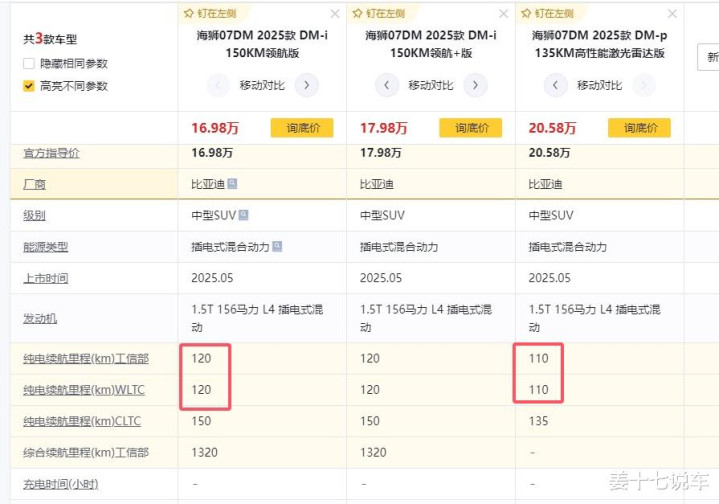Click 询底价 for the 16.98万 model
Screen dimensions: 719x504
click(302, 128)
